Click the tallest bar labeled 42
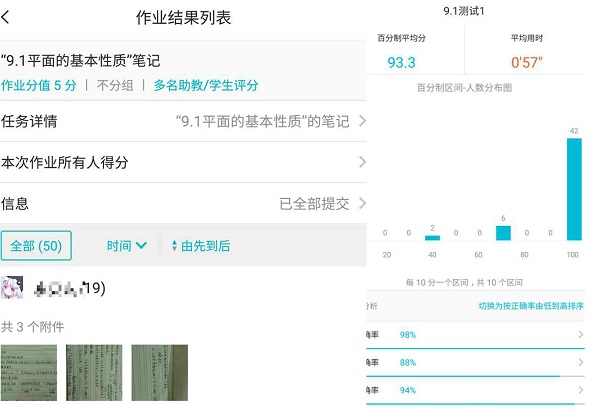This screenshot has width=600, height=409. tap(574, 189)
